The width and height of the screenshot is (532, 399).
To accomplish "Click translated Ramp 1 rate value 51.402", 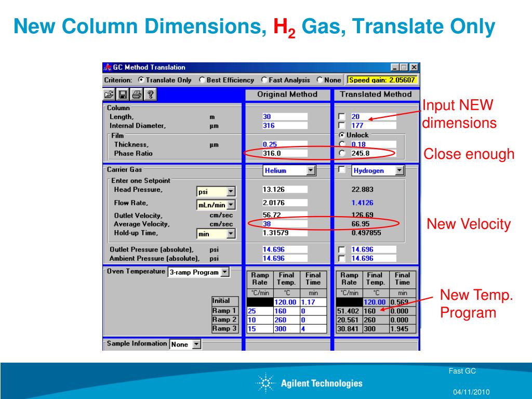I will tap(349, 311).
